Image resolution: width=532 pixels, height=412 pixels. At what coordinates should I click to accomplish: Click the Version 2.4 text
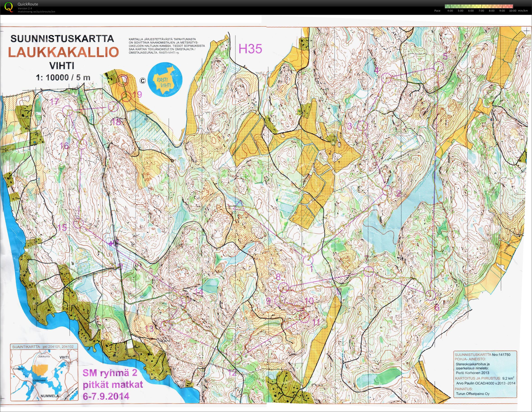point(25,8)
